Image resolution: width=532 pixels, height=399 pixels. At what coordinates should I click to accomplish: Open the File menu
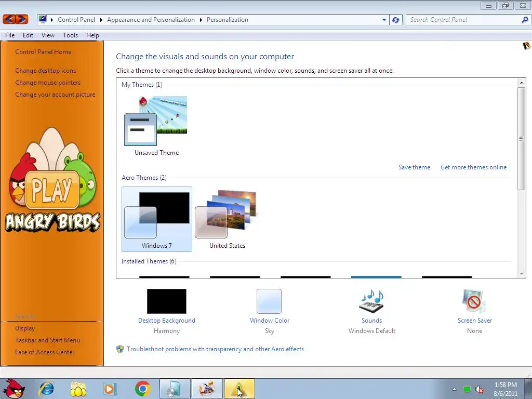click(10, 35)
